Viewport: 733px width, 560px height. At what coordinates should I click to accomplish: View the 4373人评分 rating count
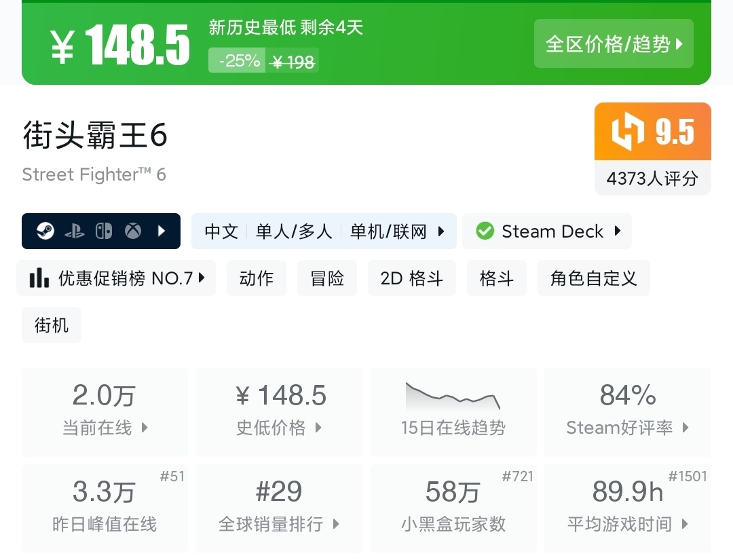652,179
